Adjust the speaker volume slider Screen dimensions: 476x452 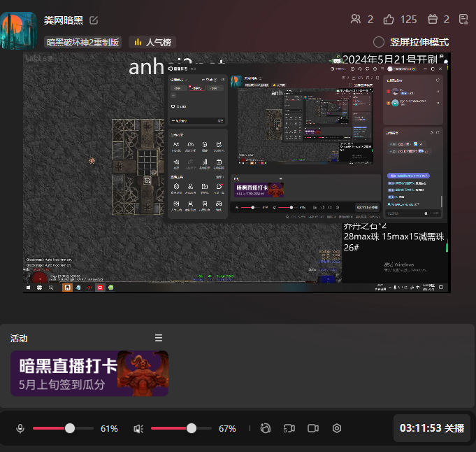click(x=181, y=428)
